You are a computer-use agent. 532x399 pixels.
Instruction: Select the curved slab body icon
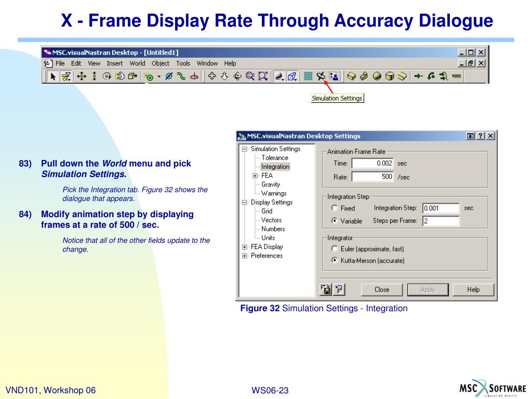403,76
